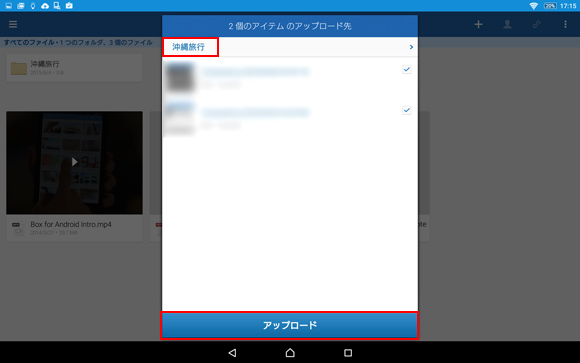The width and height of the screenshot is (580, 363).
Task: Tap the share link icon
Action: click(536, 24)
